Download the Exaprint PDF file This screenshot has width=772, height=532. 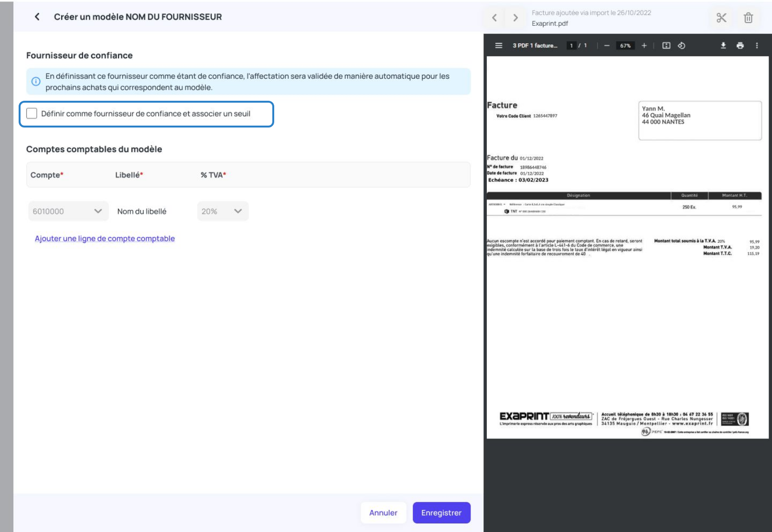point(723,45)
